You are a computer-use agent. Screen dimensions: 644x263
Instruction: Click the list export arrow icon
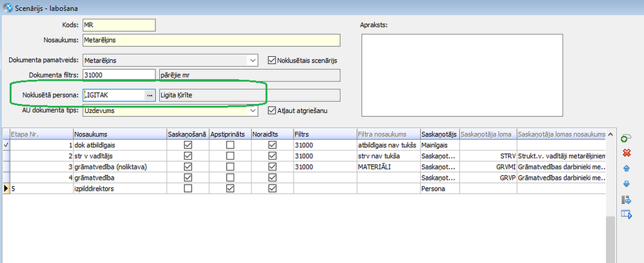(625, 200)
